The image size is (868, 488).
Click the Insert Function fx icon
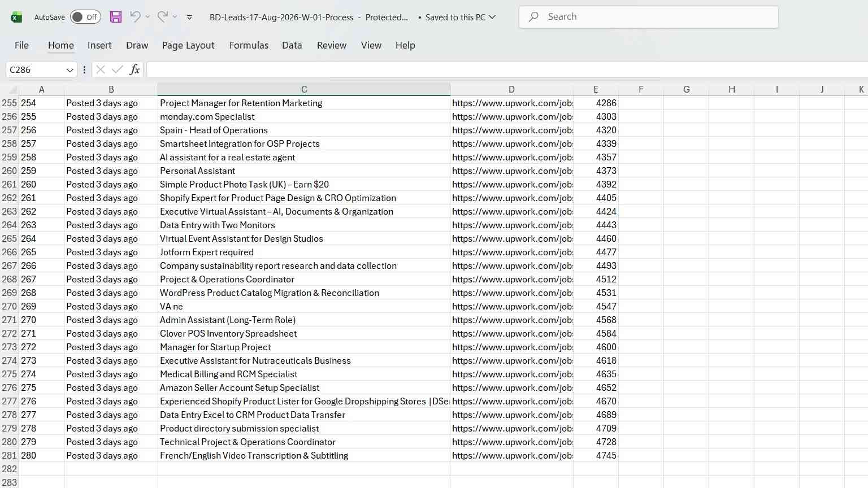click(134, 69)
